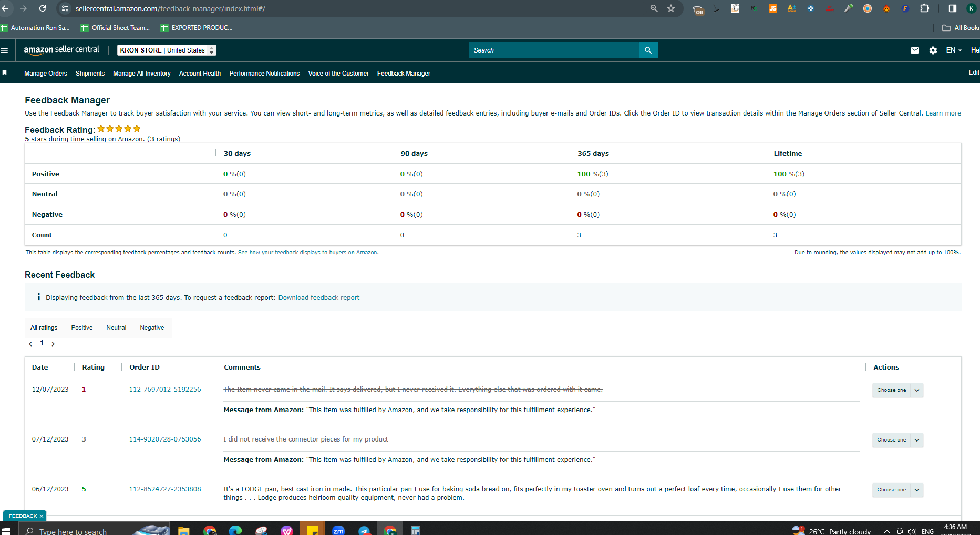The image size is (980, 535).
Task: Close the FEEDBACK tab with X
Action: coord(42,516)
